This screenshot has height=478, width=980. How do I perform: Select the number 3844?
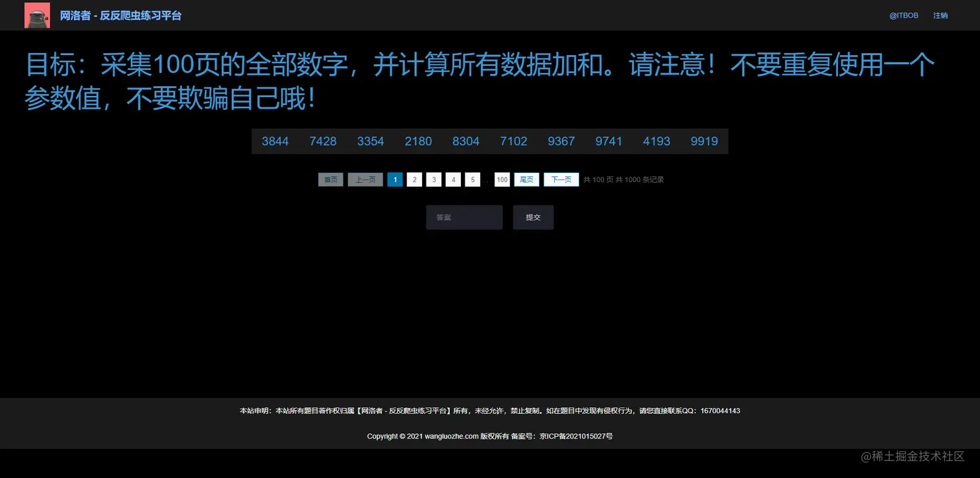[275, 141]
